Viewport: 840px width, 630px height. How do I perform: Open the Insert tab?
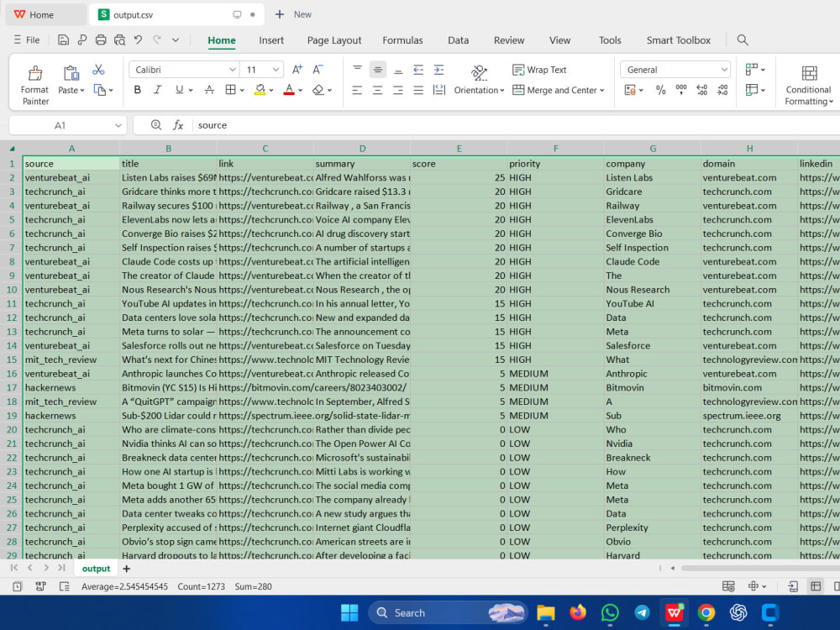(271, 40)
